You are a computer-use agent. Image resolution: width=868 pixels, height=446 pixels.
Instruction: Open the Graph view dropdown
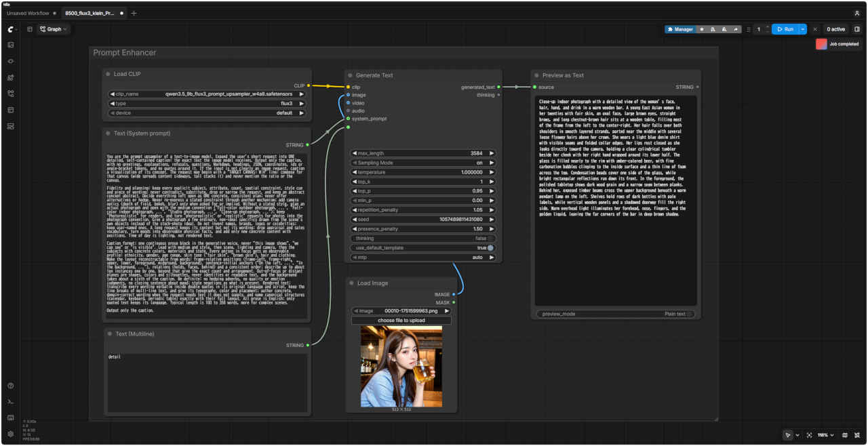pos(54,29)
